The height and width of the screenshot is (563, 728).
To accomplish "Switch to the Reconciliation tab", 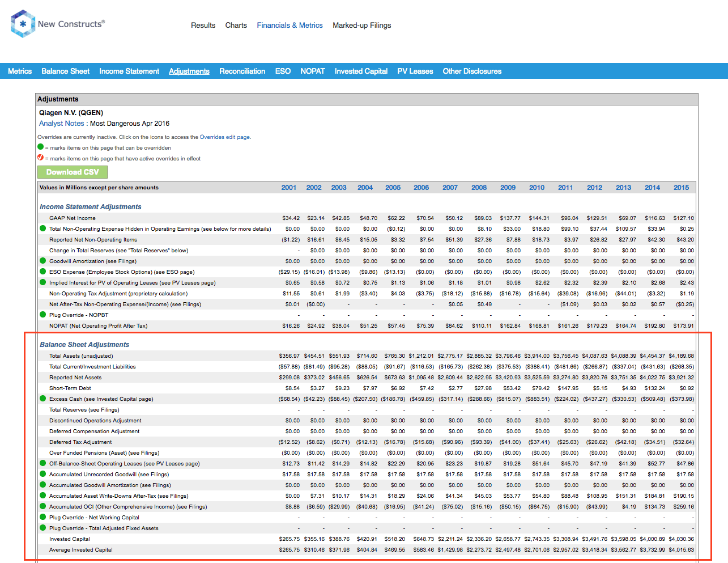I will (242, 71).
